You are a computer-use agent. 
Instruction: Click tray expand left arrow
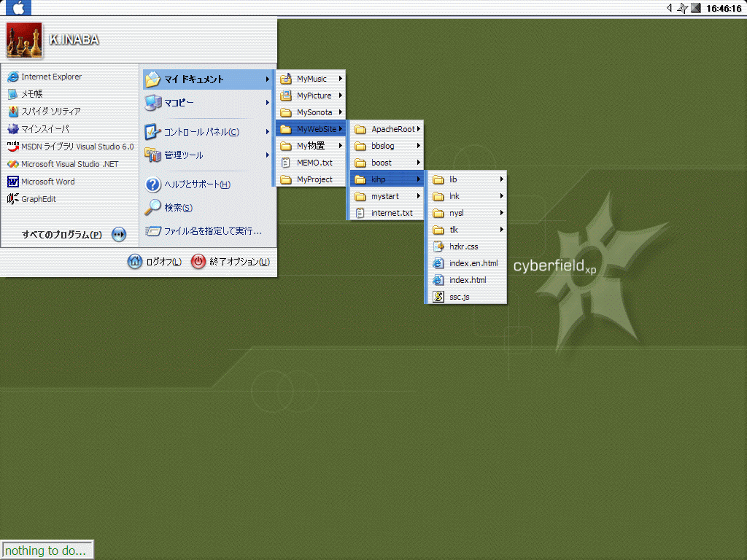click(x=670, y=7)
